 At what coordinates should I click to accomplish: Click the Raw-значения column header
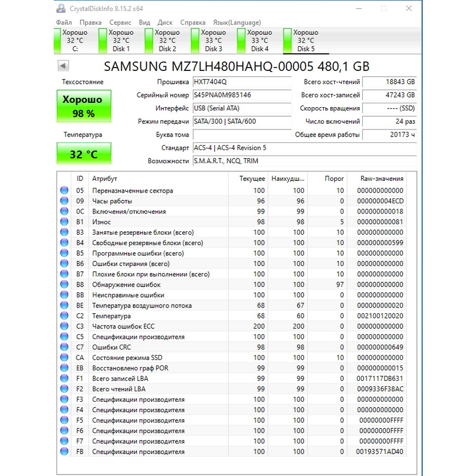[x=382, y=178]
